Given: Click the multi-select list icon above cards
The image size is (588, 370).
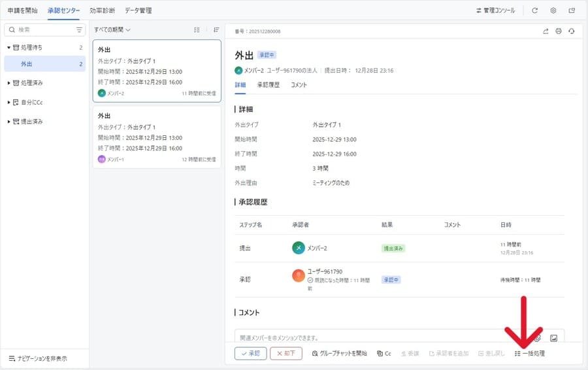Looking at the screenshot, I should [197, 29].
